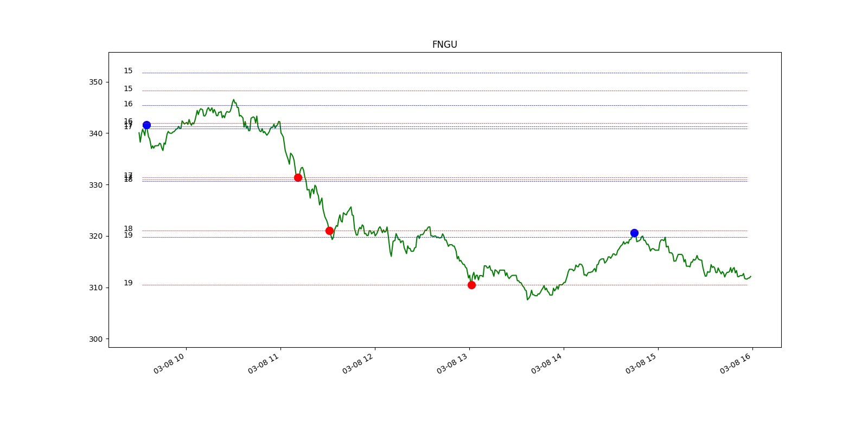This screenshot has height=434, width=868.
Task: Click the level label 19 just below 320
Action: [x=128, y=235]
